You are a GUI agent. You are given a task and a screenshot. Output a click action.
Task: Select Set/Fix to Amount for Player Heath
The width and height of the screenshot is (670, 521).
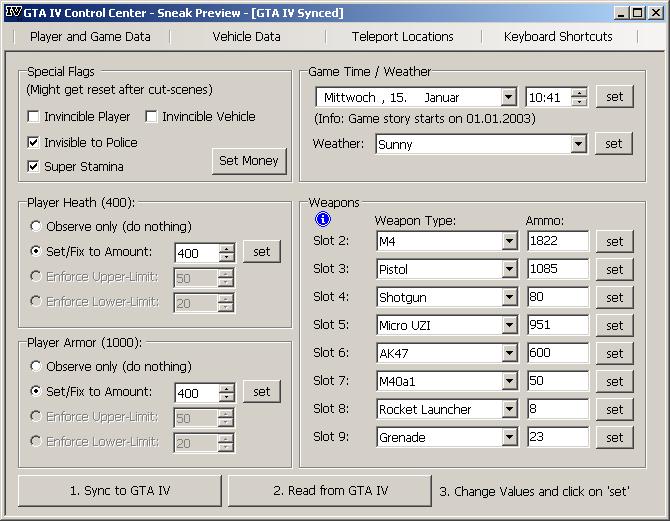click(36, 251)
